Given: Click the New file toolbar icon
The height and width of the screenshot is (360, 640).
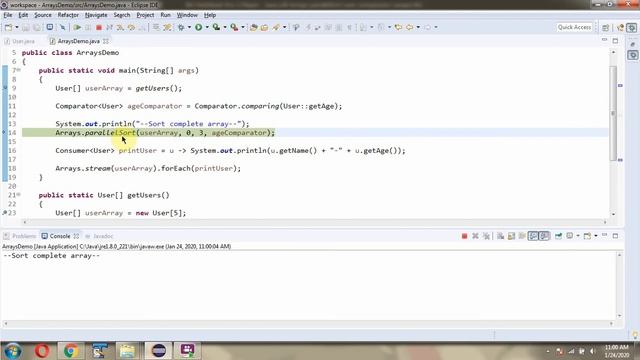Looking at the screenshot, I should click(8, 27).
